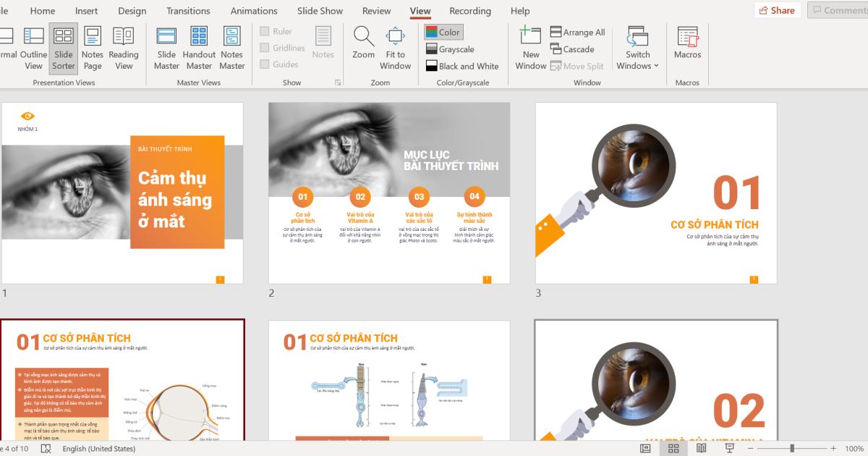
Task: Open Handout Master view
Action: [199, 48]
